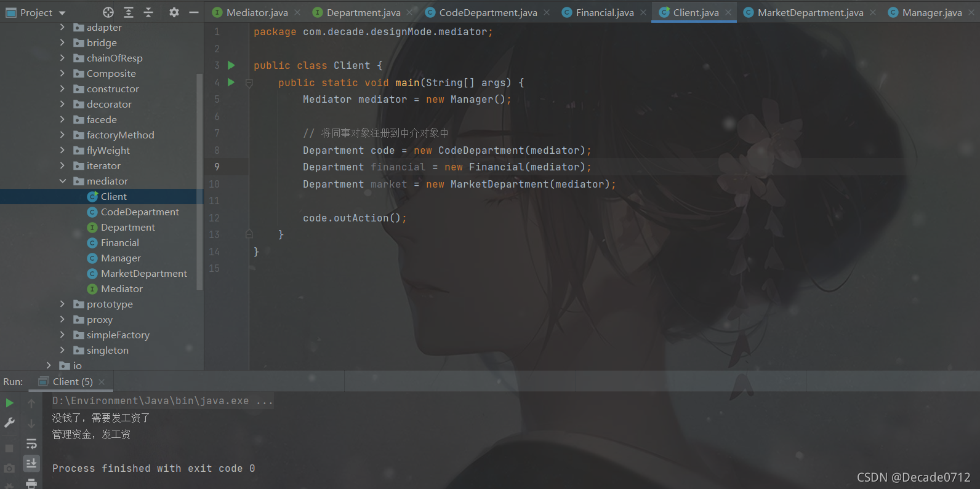The width and height of the screenshot is (980, 489).
Task: Rerun Client in Run panel
Action: pos(10,403)
